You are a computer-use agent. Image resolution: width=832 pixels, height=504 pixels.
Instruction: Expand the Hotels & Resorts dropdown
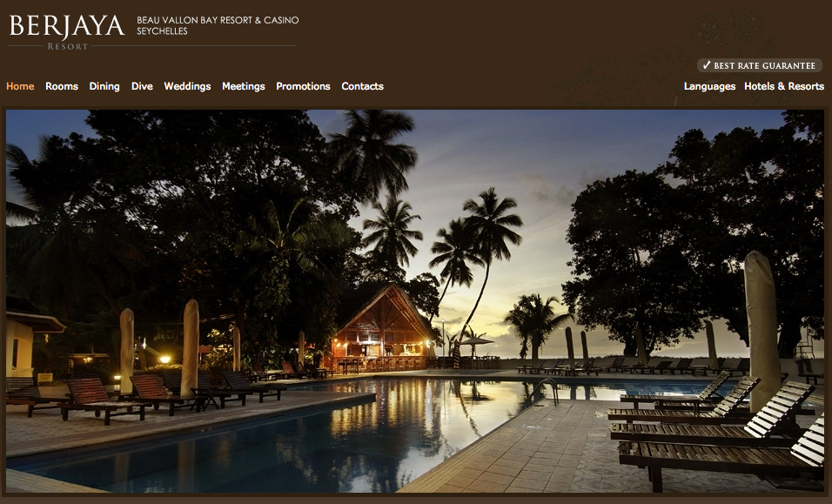click(x=784, y=86)
